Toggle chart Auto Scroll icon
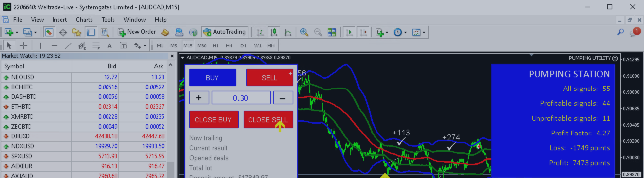Screen dimensions: 644x178 [x=349, y=32]
